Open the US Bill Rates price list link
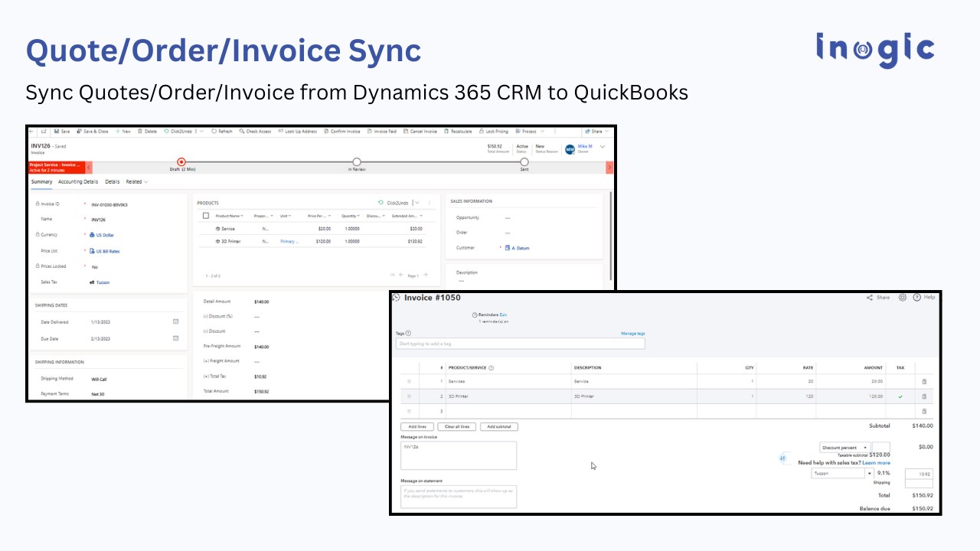Viewport: 980px width, 551px height. tap(107, 251)
